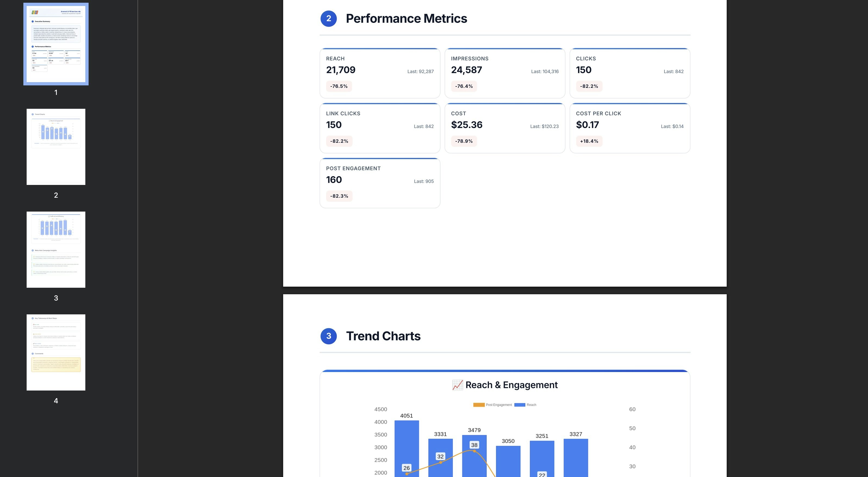The image size is (868, 477).
Task: Click the bar labeled 3331
Action: pos(441,457)
